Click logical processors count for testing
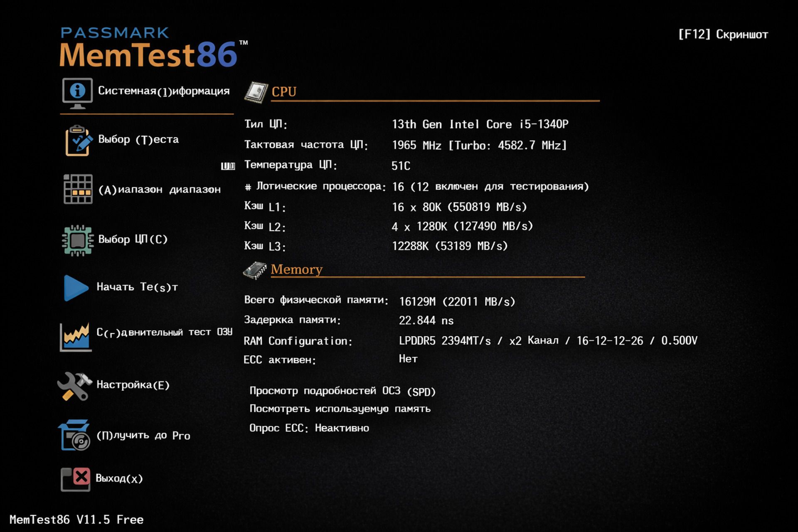 (x=490, y=187)
